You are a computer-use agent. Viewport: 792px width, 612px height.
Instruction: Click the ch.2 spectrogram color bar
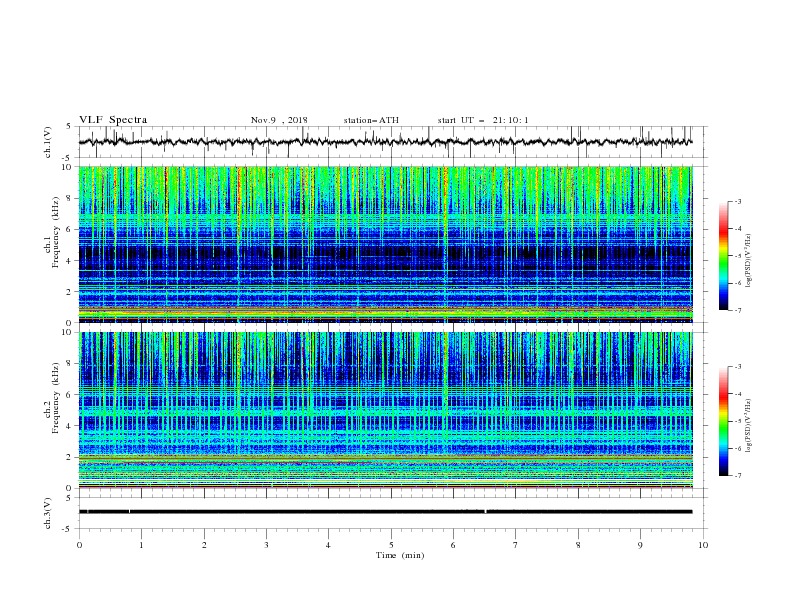[x=723, y=421]
